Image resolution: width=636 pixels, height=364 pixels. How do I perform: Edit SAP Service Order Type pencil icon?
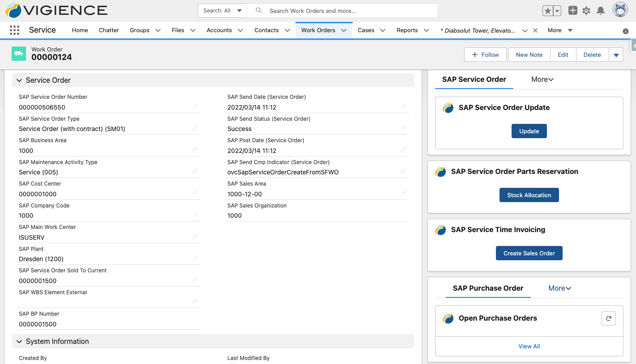pos(195,128)
